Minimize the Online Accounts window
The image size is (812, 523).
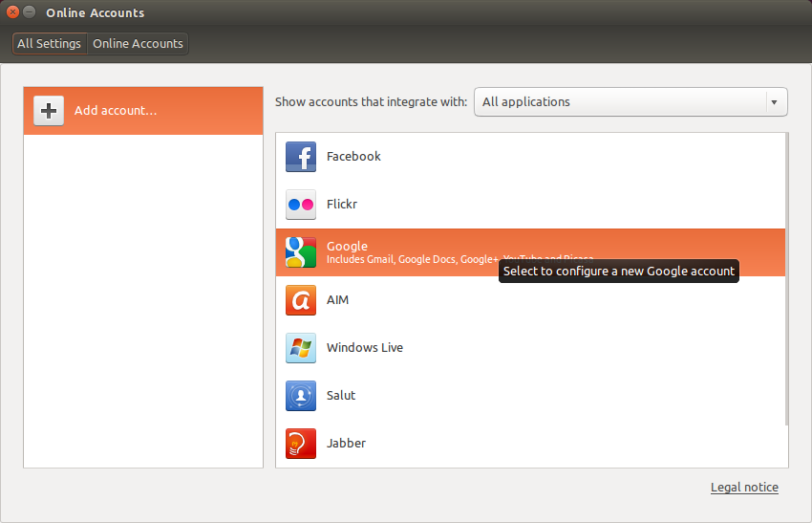[30, 11]
